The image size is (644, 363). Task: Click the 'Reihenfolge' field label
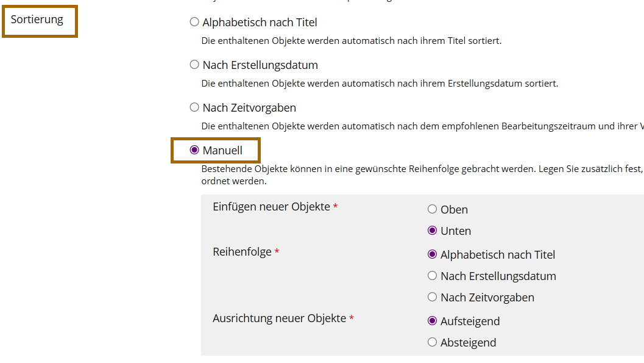click(x=242, y=252)
